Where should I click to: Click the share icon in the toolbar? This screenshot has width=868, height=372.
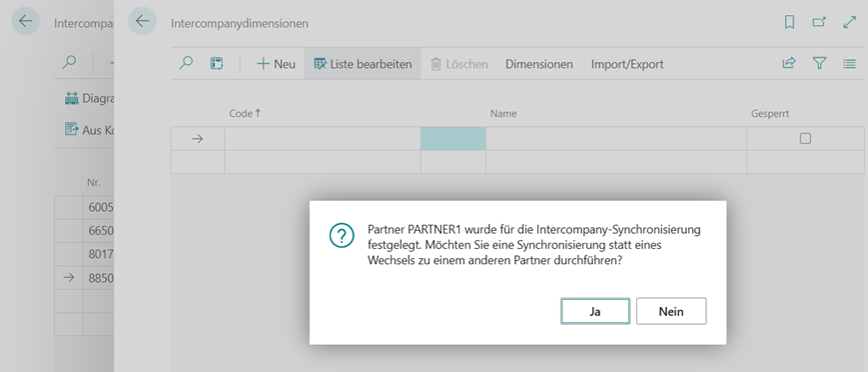click(788, 64)
